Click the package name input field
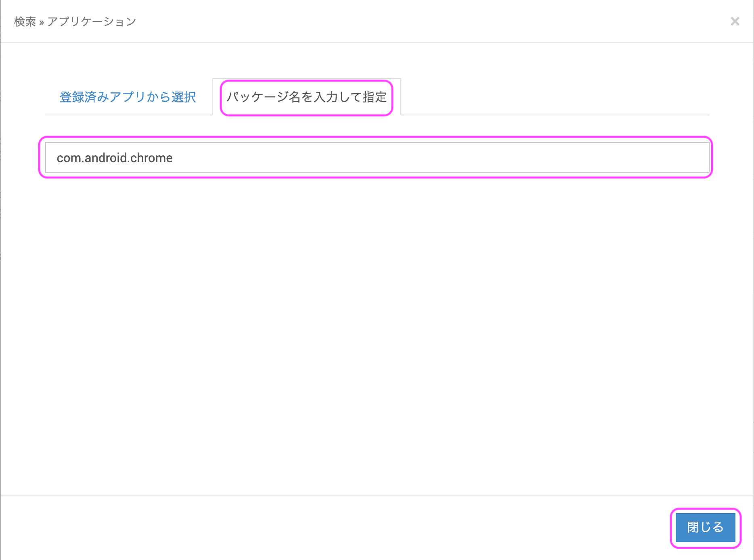Image resolution: width=754 pixels, height=560 pixels. point(377,157)
